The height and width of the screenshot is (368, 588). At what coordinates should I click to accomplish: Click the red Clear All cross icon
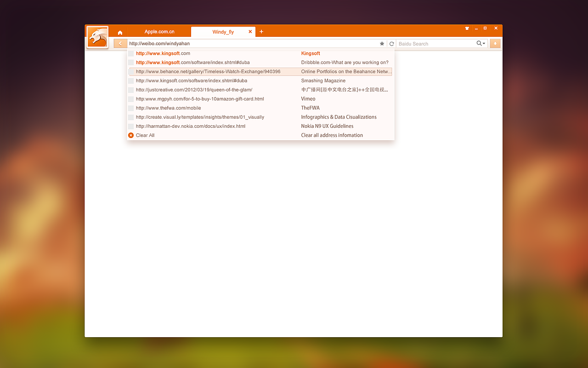tap(131, 135)
